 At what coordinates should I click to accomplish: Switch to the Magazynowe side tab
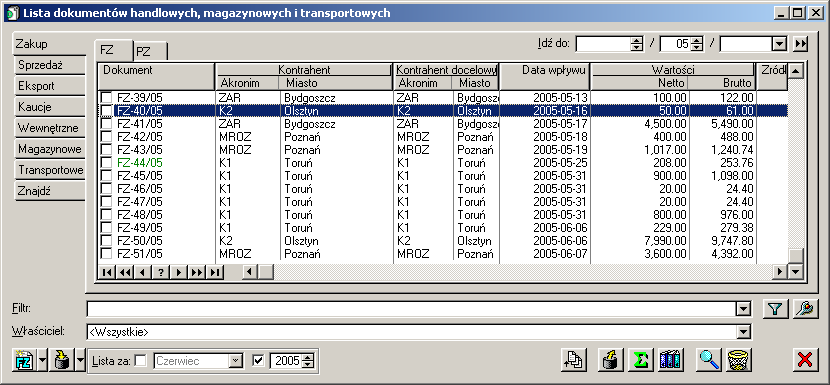point(50,148)
